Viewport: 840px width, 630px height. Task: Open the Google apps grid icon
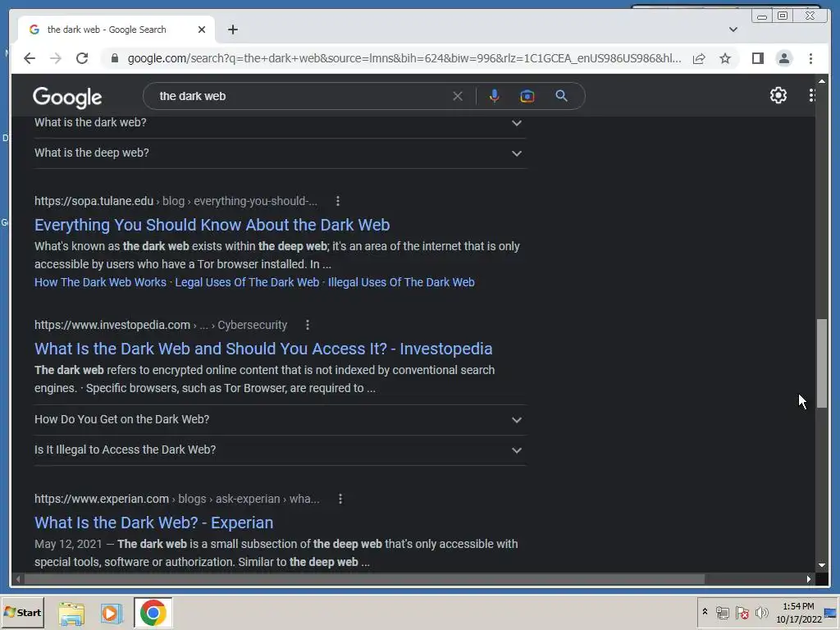click(811, 95)
